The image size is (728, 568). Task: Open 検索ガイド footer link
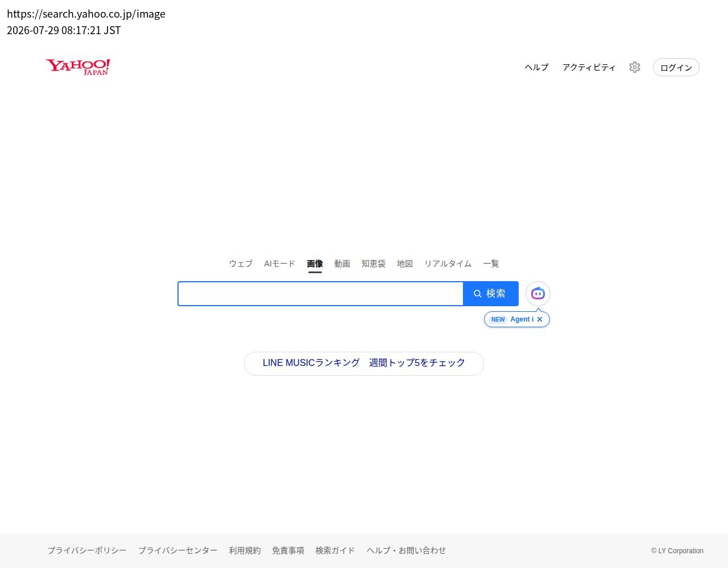[x=335, y=550]
